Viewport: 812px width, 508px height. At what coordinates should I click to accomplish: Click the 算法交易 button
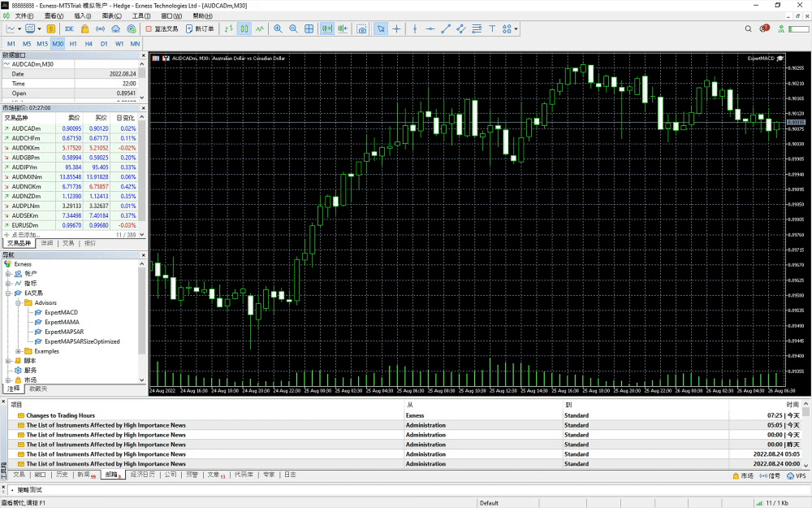[161, 29]
